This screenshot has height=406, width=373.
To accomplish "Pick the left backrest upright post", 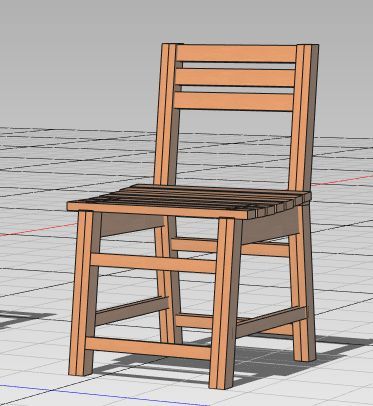I will click(168, 115).
